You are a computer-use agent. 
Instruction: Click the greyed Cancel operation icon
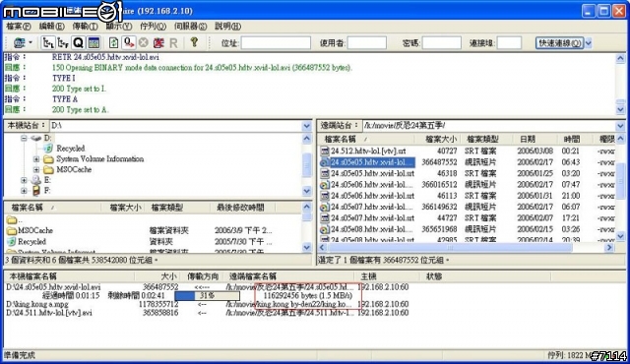click(x=144, y=42)
